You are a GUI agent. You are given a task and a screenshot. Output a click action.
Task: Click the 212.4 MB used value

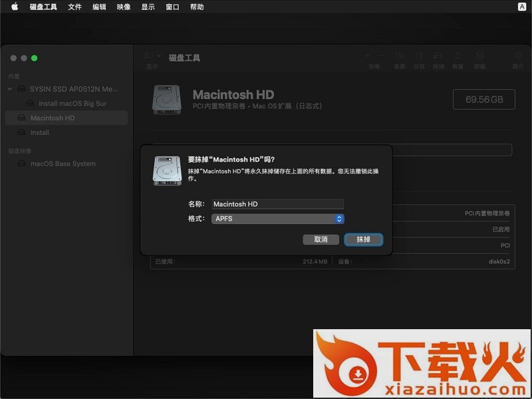315,261
